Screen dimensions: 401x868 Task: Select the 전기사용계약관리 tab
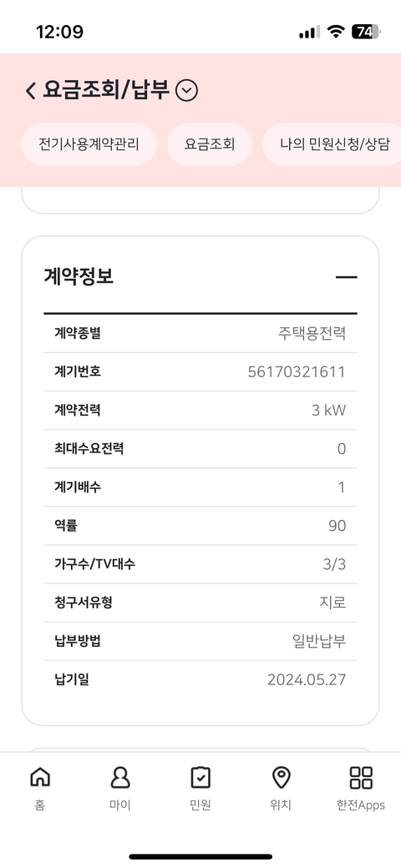point(89,144)
